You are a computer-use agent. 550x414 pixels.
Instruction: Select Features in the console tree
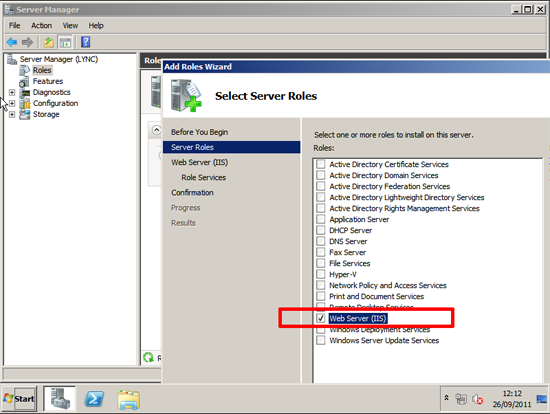tap(48, 81)
